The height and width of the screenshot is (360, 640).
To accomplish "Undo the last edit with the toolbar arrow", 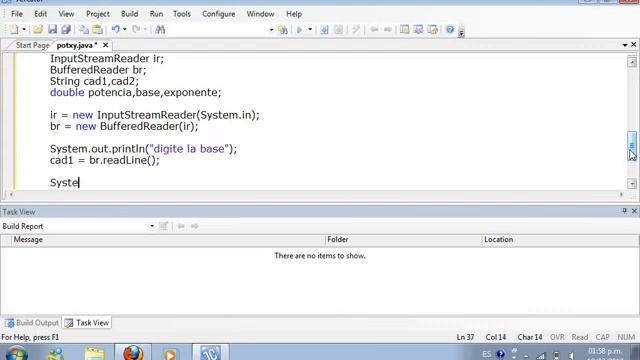I will [x=116, y=29].
